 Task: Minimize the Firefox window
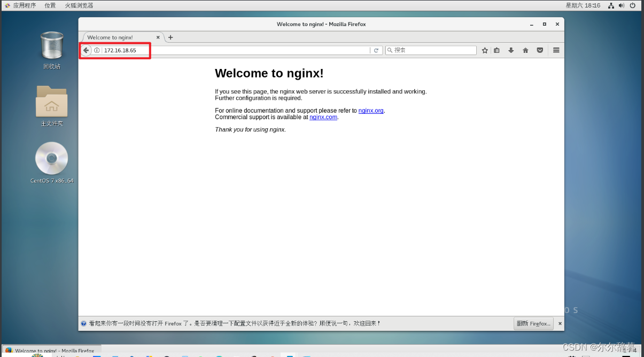click(x=532, y=24)
